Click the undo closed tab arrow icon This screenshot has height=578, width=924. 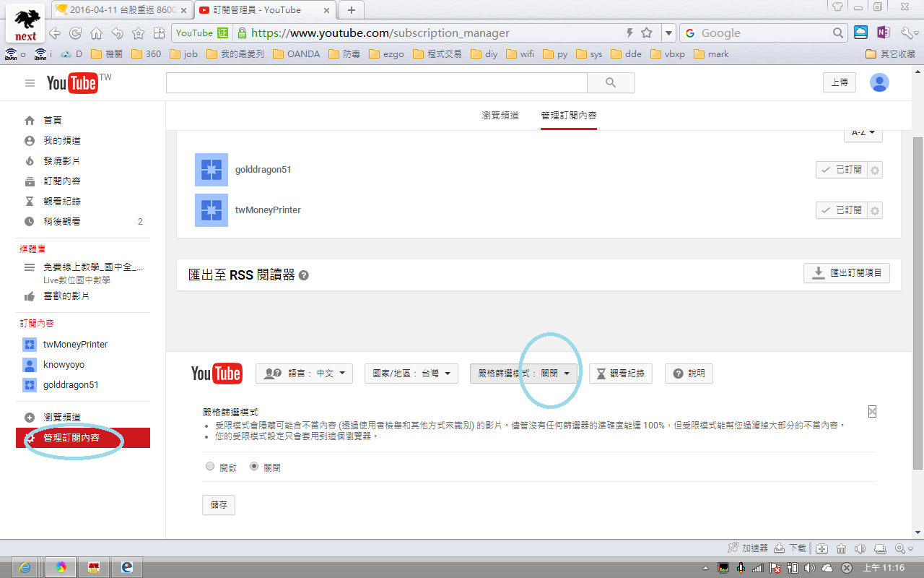pyautogui.click(x=117, y=33)
